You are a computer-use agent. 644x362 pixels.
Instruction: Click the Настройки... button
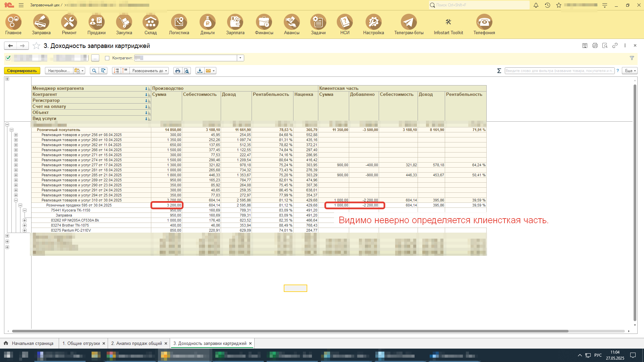[59, 71]
